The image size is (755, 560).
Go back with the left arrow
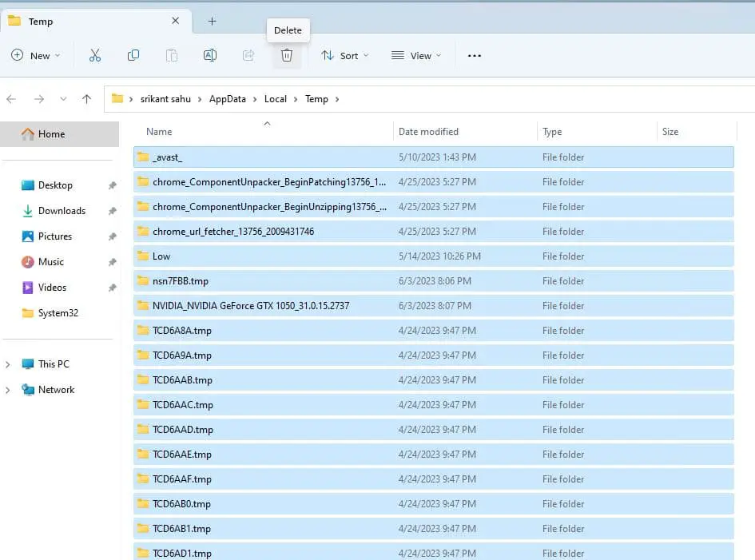pos(11,99)
